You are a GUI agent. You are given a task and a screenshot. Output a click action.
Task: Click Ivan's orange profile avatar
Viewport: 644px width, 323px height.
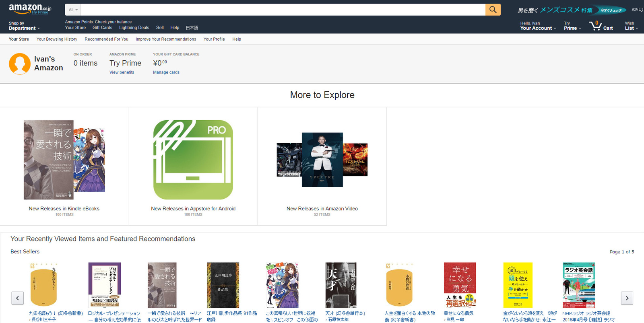click(20, 64)
